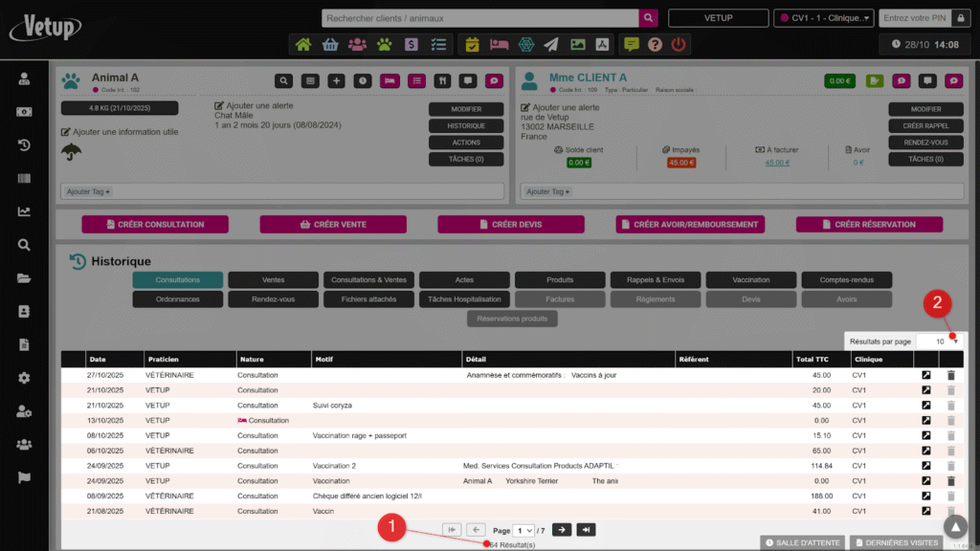Open the shopping basket icon in toolbar
Viewport: 980px width, 551px height.
(330, 44)
